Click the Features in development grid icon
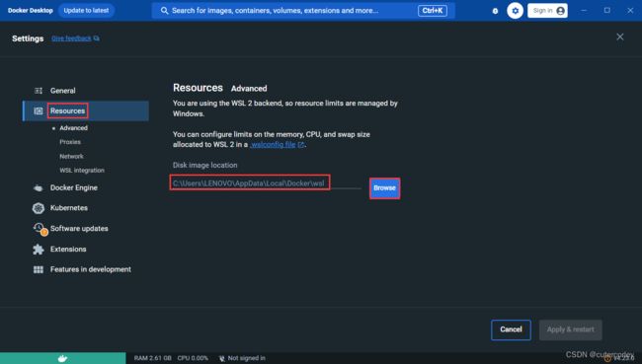Viewport: 642px width, 364px height. pyautogui.click(x=39, y=269)
